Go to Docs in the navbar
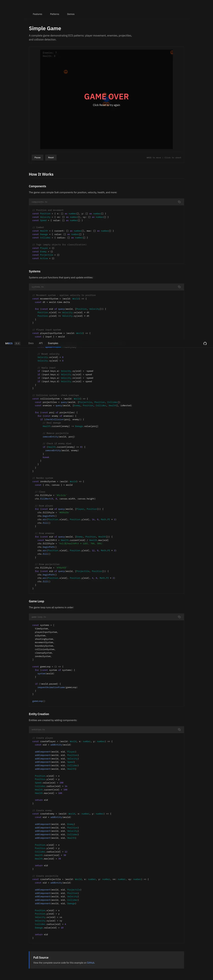Screen dimensions: 213x980 point(31,343)
